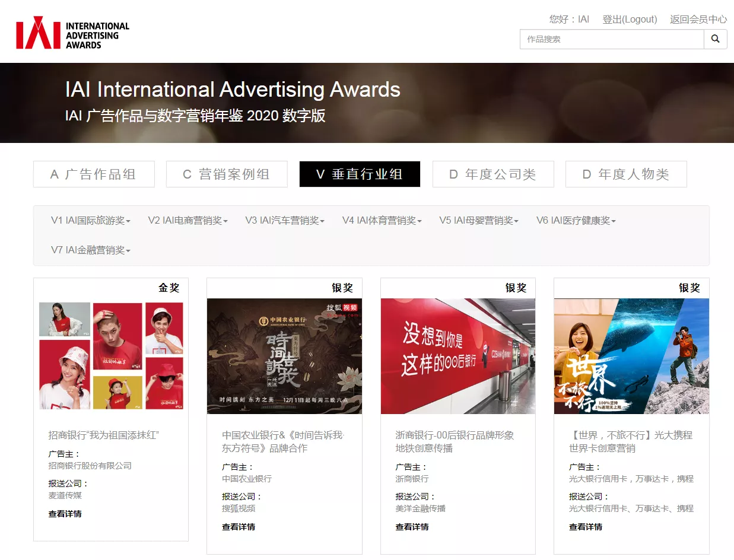Click submitting company text 美洋金融传播
The width and height of the screenshot is (734, 560).
point(421,508)
